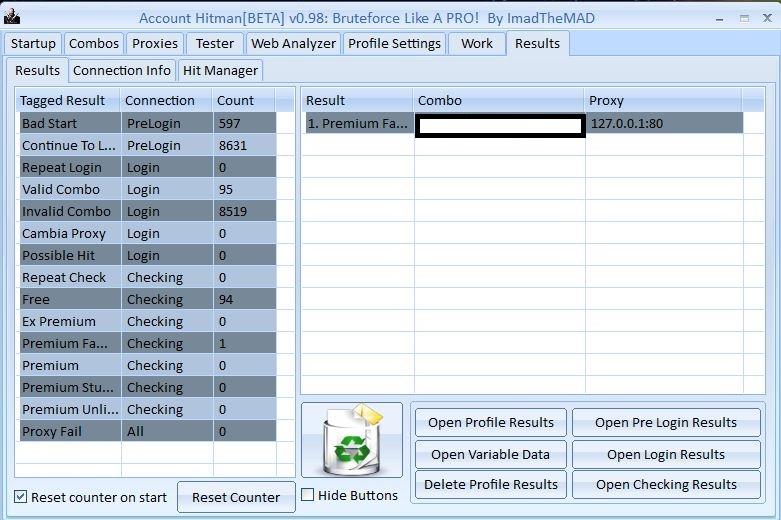This screenshot has height=520, width=781.
Task: Click Open Checking Results button
Action: tap(665, 484)
